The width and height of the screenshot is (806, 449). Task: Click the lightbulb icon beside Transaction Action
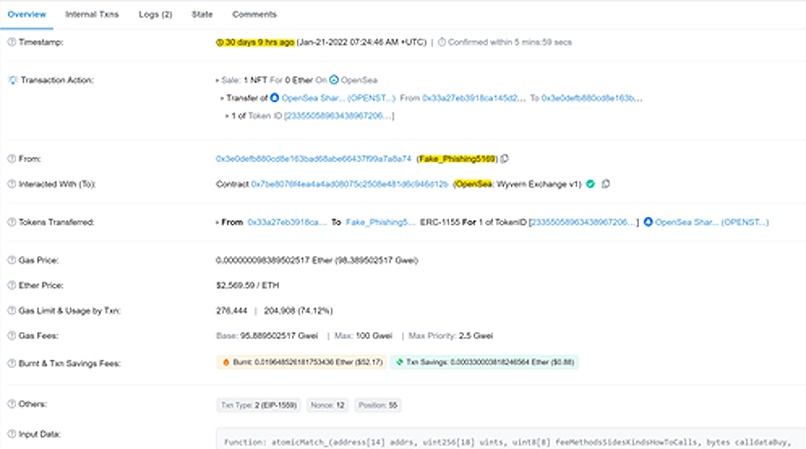coord(12,79)
